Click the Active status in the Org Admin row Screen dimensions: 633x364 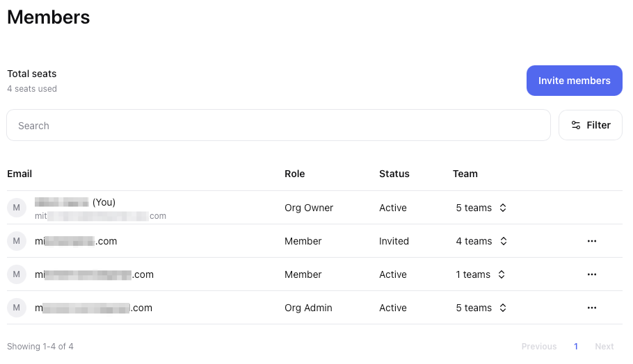pos(392,308)
